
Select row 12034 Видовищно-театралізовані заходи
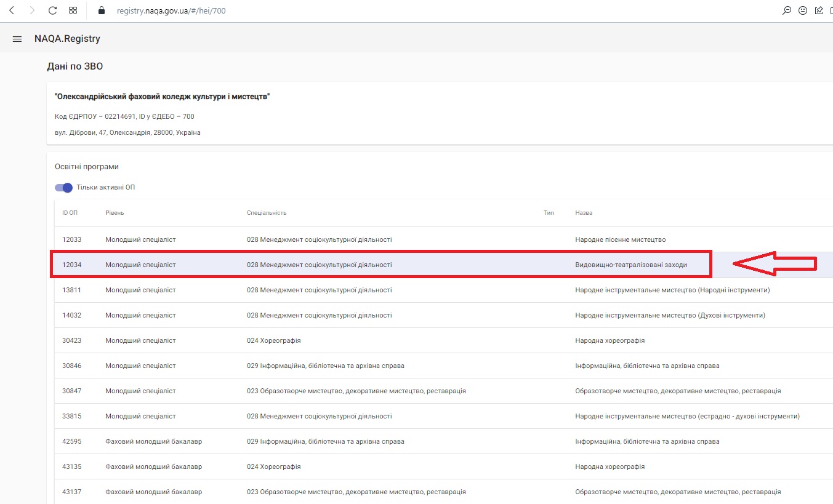(x=380, y=265)
